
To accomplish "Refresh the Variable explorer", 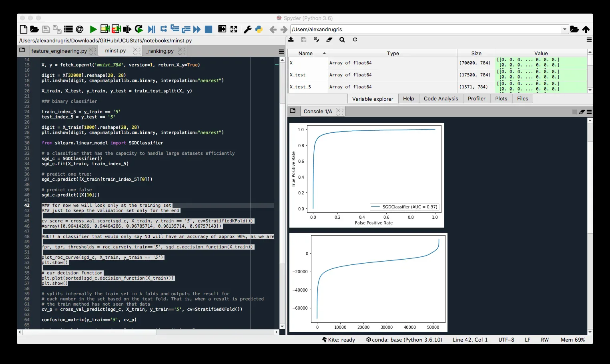I will click(x=355, y=40).
